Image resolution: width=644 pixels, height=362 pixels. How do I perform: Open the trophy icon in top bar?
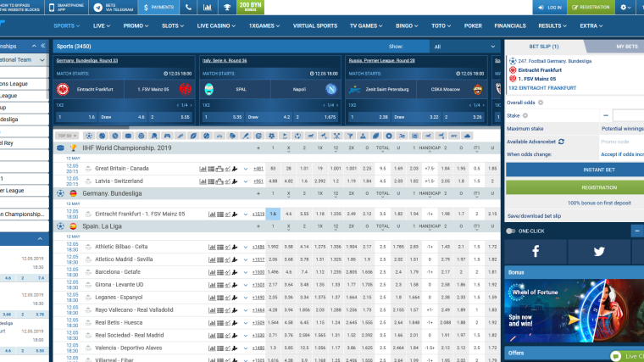[x=227, y=8]
